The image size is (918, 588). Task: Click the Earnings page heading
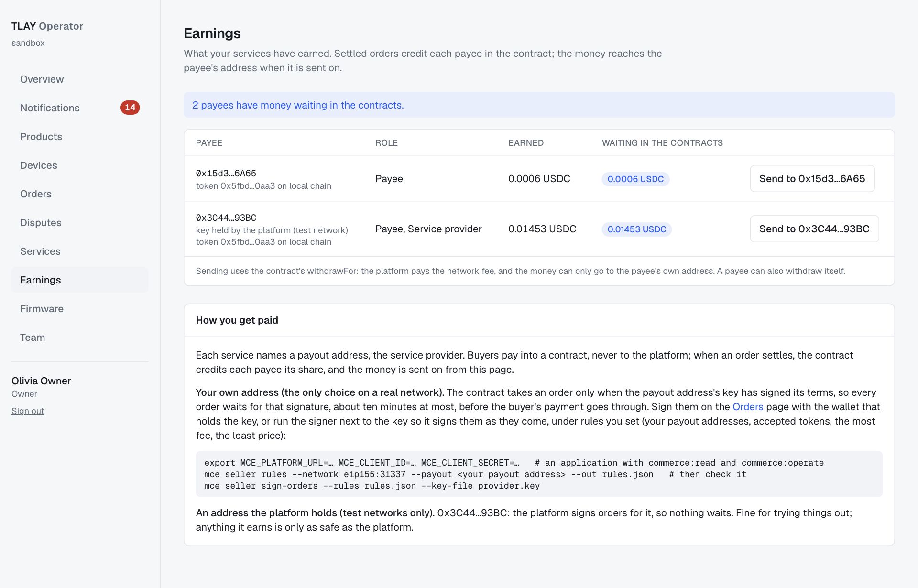212,33
